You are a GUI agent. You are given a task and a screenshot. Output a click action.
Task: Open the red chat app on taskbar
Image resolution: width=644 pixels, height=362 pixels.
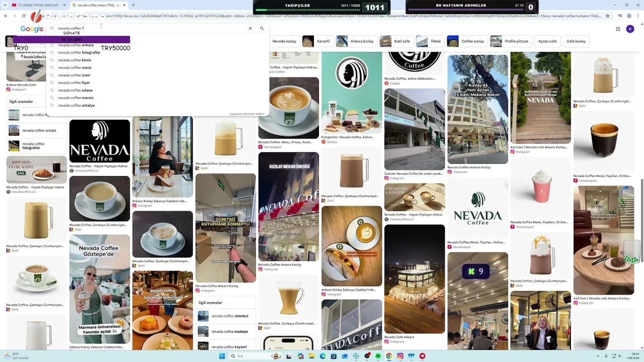tap(422, 356)
